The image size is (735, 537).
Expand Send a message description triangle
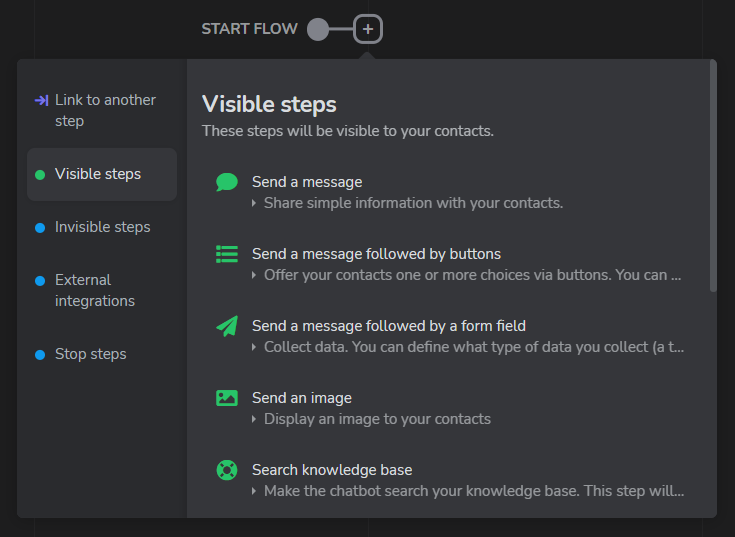(x=254, y=203)
